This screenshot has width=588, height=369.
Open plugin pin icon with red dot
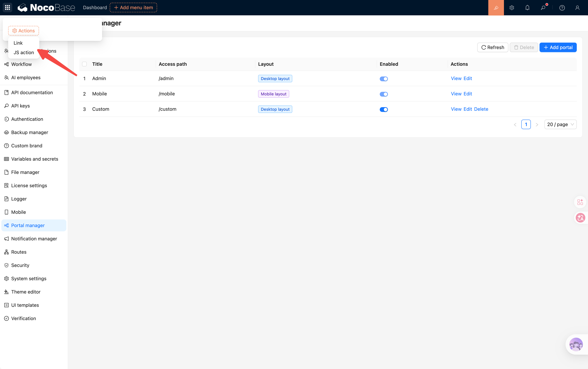543,7
